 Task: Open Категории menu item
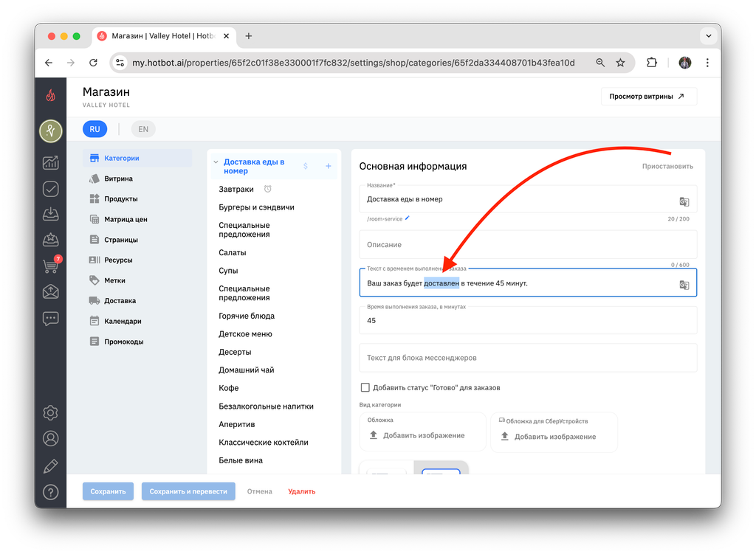(x=137, y=158)
